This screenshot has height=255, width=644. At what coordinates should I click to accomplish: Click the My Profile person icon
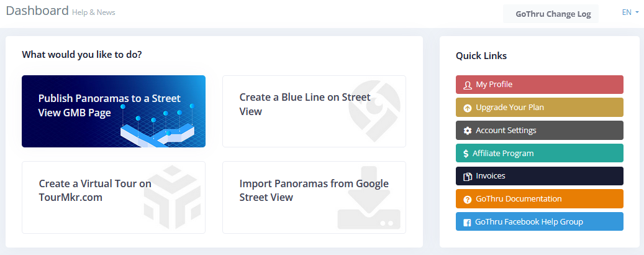[468, 85]
